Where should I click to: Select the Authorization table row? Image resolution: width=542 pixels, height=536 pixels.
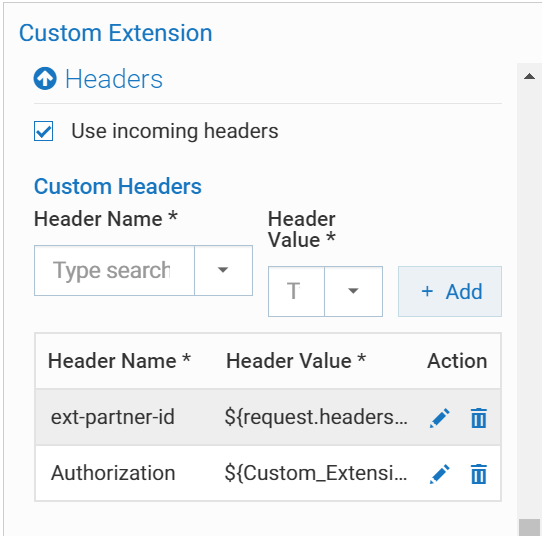268,473
